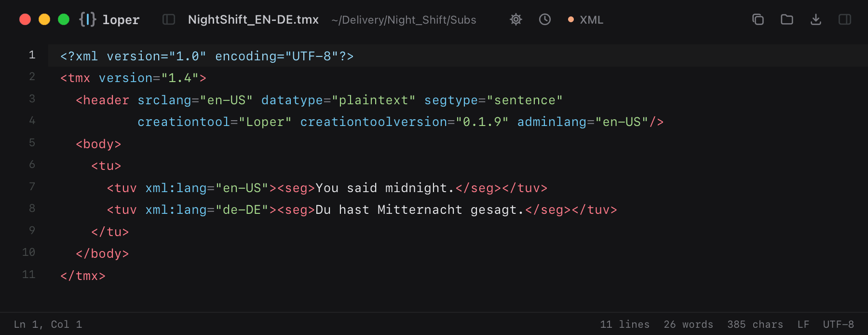Open the XML language mode selector
Screen dimensions: 868x335
pyautogui.click(x=586, y=20)
